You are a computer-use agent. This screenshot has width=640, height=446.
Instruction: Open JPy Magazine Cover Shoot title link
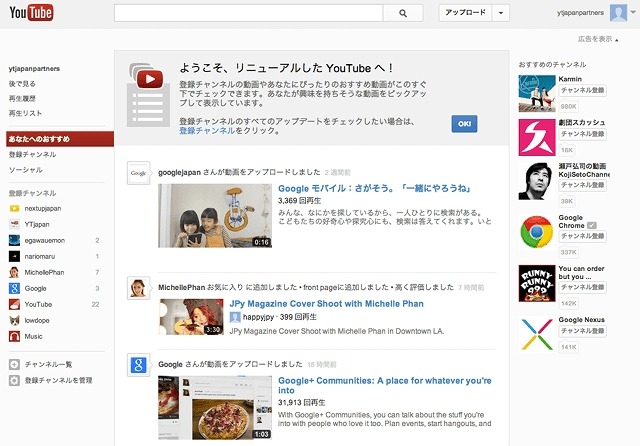[327, 304]
